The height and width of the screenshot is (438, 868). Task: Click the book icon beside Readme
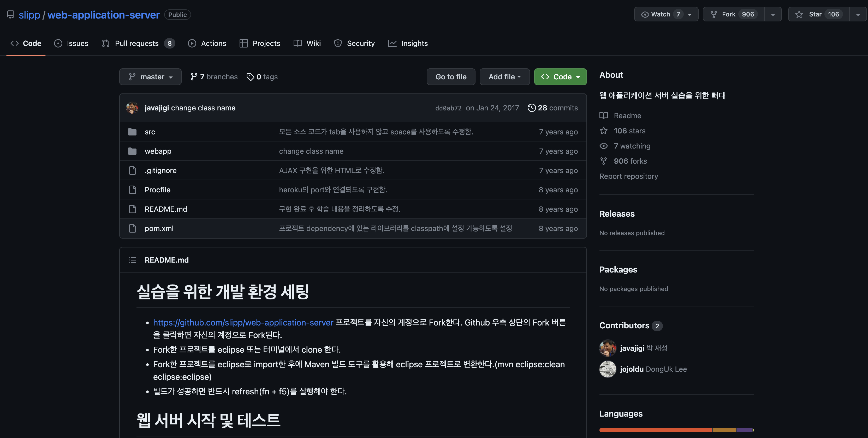[603, 116]
